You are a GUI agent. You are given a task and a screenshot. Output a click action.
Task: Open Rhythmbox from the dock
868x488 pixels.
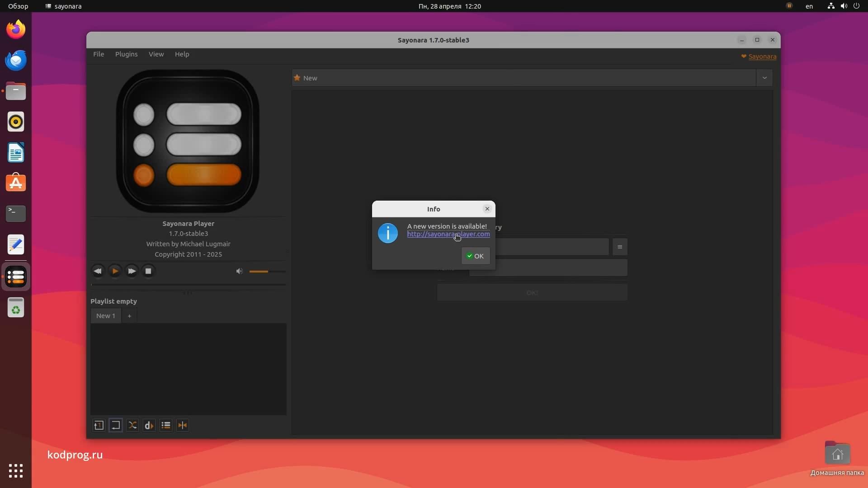(x=16, y=122)
